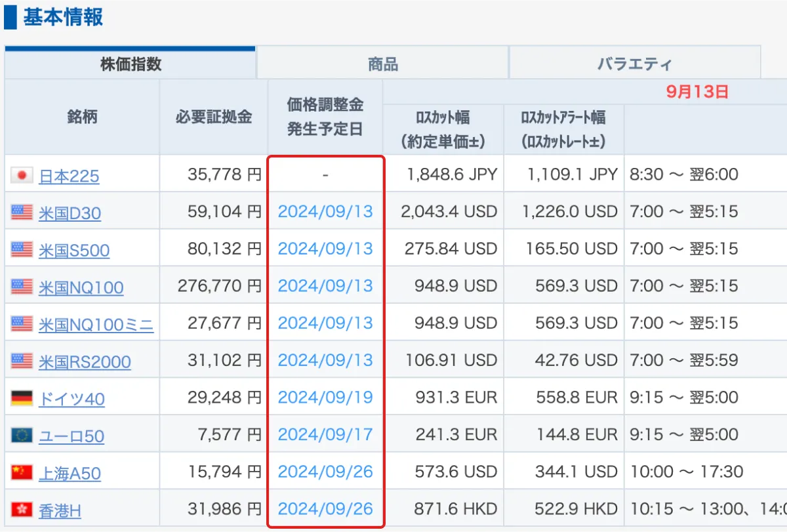The image size is (787, 532).
Task: Click the US flag icon beside 米国NQ100ミニ
Action: click(22, 324)
